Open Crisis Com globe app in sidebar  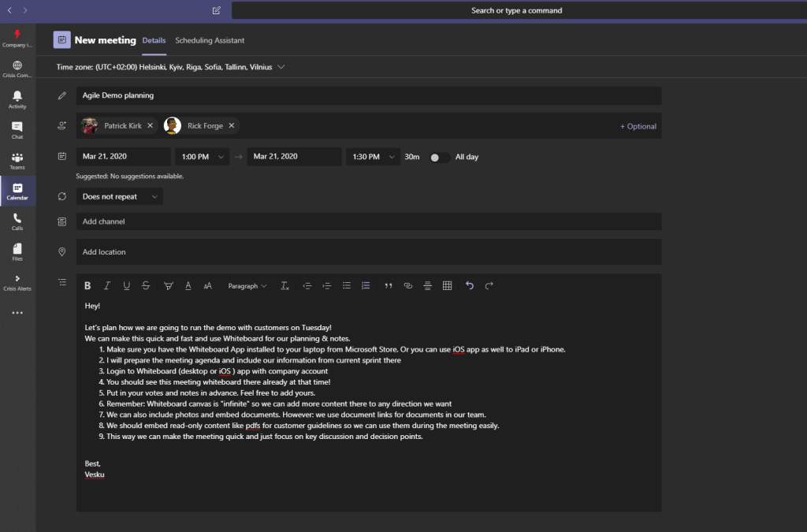17,69
